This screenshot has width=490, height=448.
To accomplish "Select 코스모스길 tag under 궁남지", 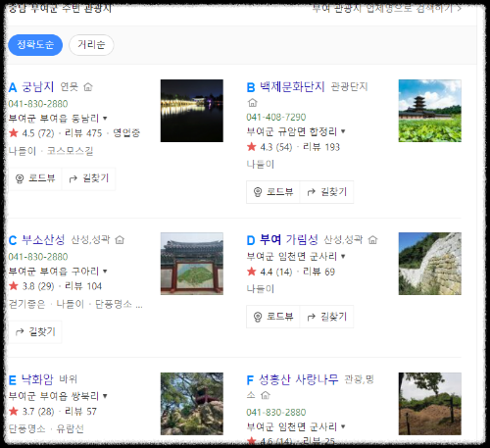I will [x=71, y=151].
